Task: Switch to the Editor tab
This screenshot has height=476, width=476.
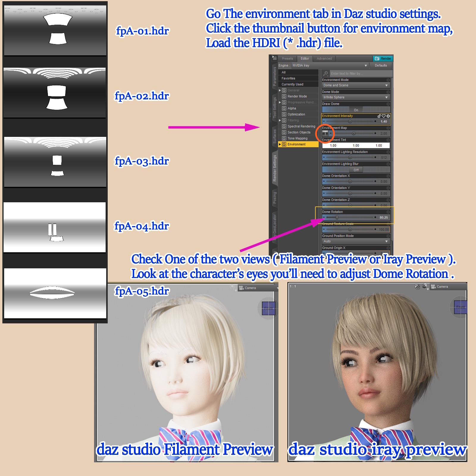Action: [305, 59]
